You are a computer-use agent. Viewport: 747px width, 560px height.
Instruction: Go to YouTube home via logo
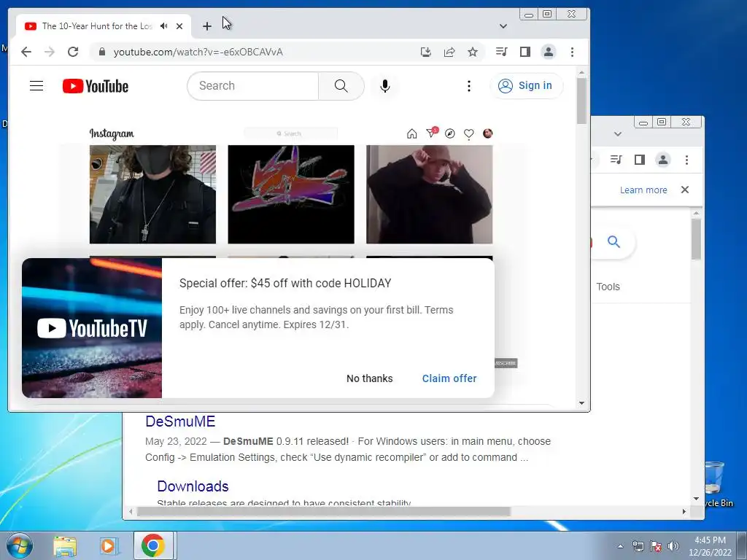[x=96, y=86]
